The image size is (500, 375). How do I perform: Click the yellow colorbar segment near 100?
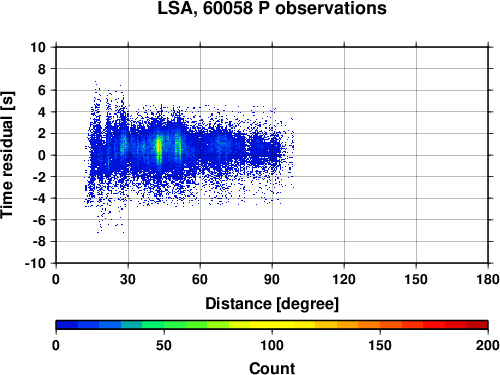(x=272, y=325)
